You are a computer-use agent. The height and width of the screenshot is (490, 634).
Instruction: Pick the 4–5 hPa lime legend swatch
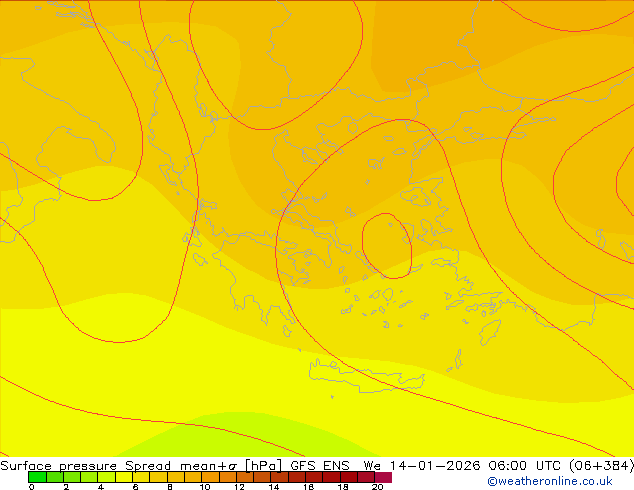click(x=106, y=477)
